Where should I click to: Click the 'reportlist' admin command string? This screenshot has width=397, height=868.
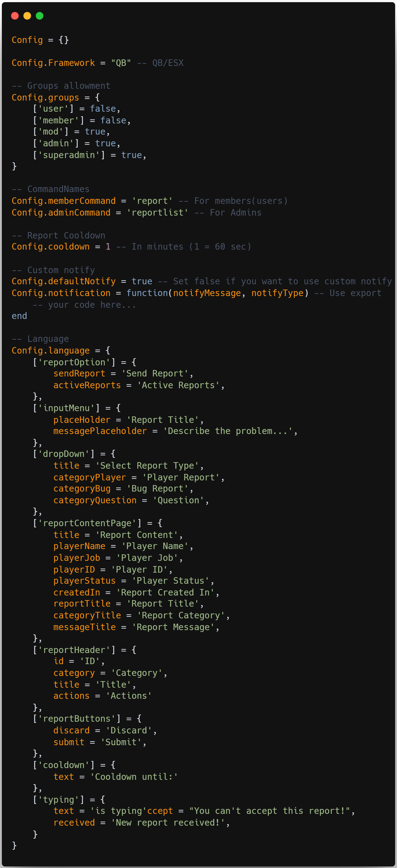157,213
